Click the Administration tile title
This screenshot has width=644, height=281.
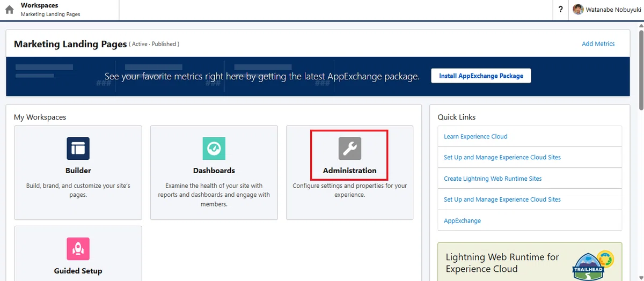pos(350,171)
